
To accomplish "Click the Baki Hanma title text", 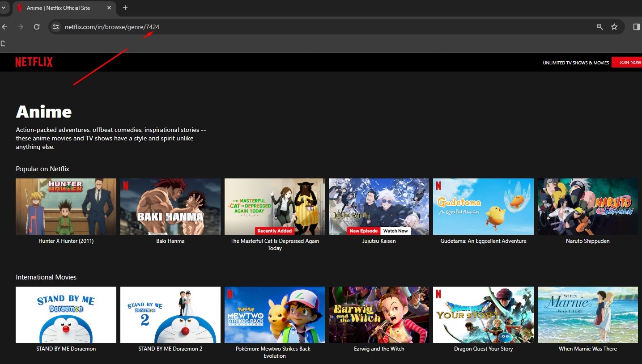I will point(170,241).
